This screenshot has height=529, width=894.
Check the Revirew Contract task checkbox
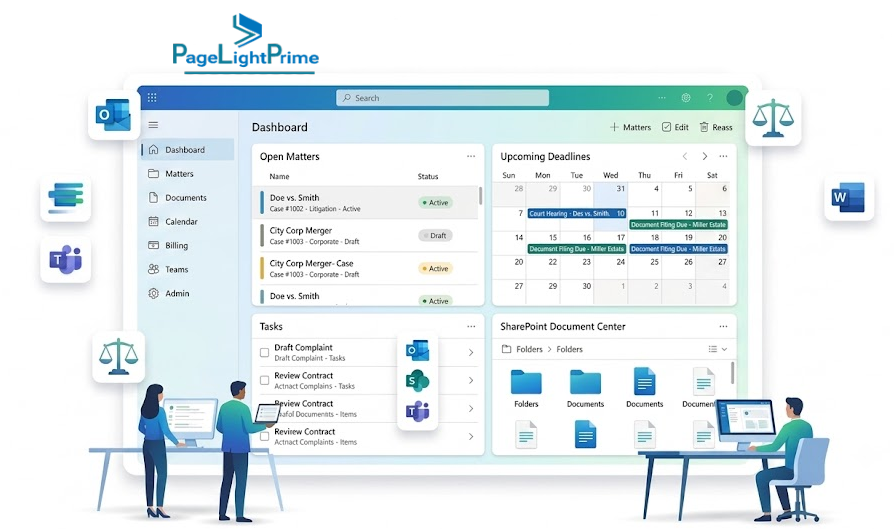tap(265, 437)
